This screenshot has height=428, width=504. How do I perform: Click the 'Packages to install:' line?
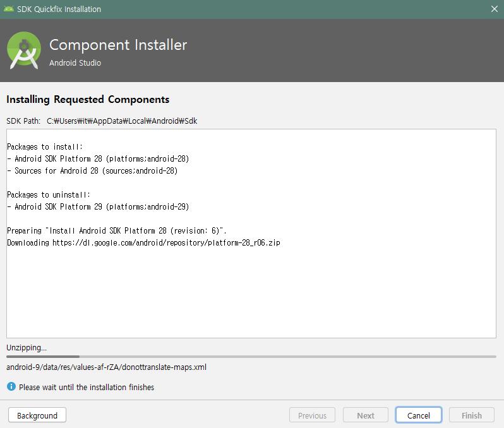coord(45,147)
